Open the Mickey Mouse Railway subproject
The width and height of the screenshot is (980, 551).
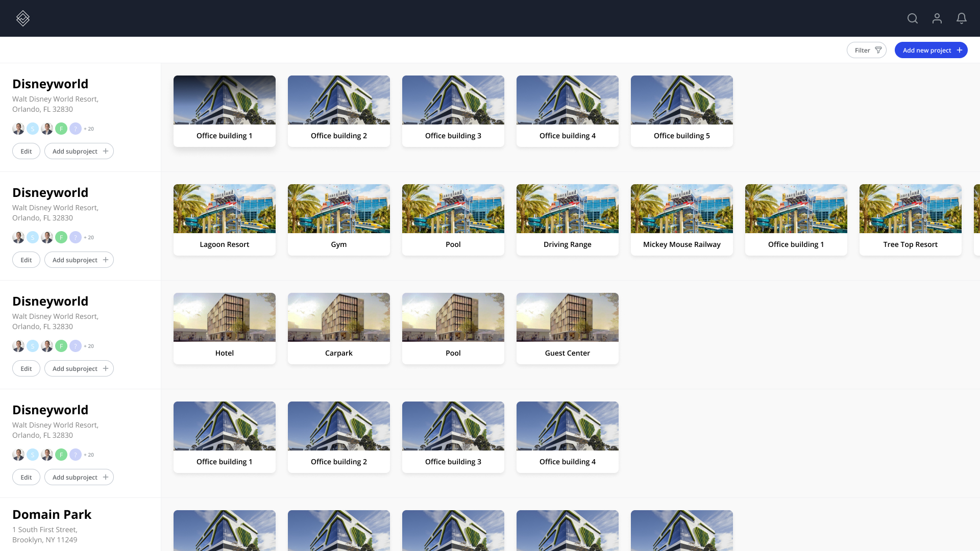[682, 219]
